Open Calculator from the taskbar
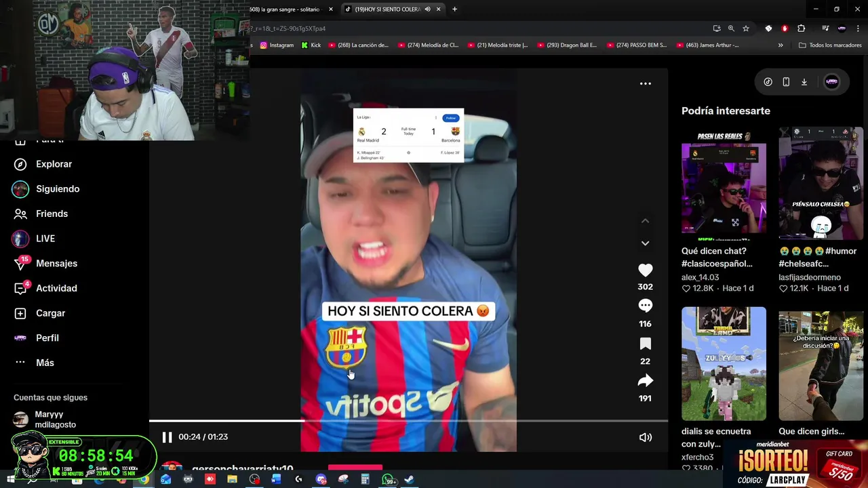The height and width of the screenshot is (488, 868). 365,480
